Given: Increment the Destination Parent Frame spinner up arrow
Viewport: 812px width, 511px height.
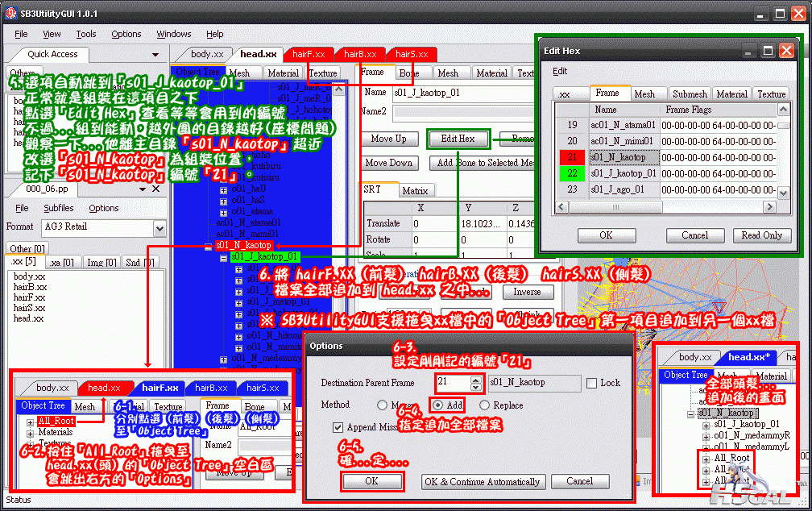Looking at the screenshot, I should (x=476, y=380).
